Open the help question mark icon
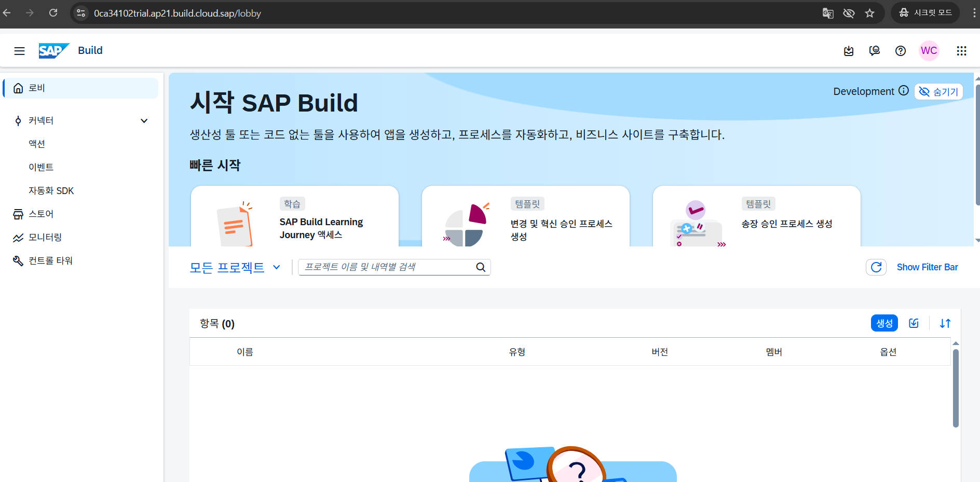 pos(901,51)
